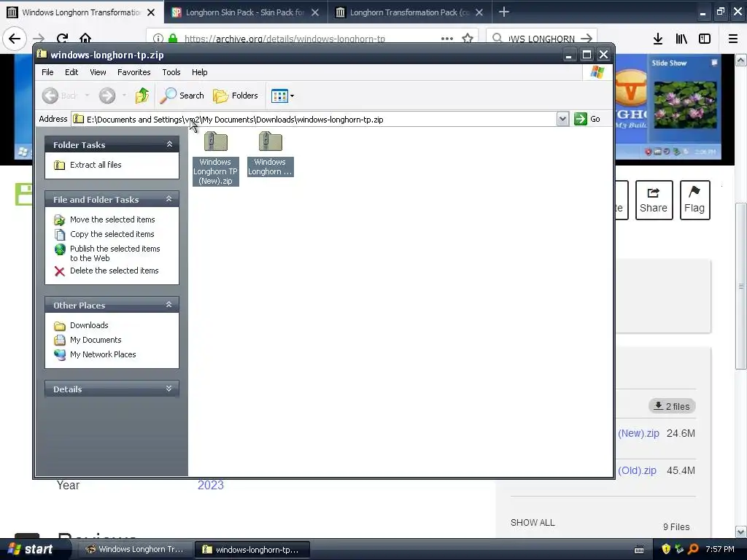
Task: Go up one folder level in Explorer
Action: tap(142, 96)
